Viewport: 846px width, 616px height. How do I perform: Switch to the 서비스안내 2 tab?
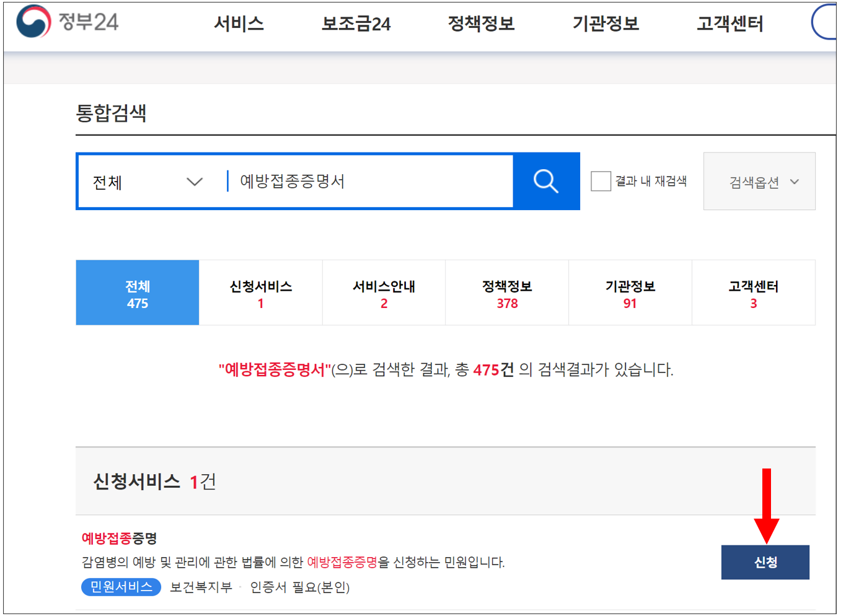click(x=384, y=293)
